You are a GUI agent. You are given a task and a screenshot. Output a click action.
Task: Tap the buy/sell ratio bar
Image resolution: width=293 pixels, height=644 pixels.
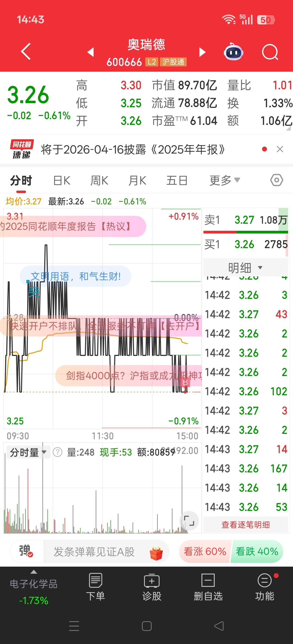tap(246, 232)
